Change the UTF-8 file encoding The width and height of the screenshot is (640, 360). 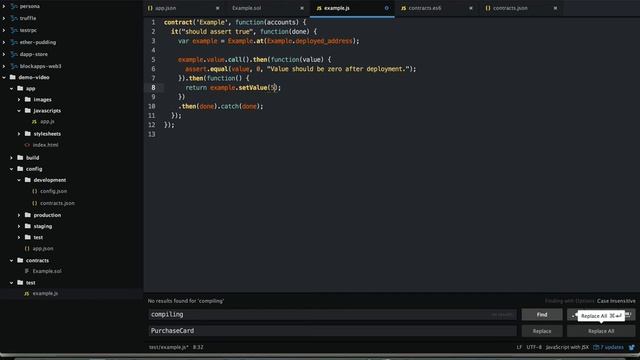click(534, 347)
